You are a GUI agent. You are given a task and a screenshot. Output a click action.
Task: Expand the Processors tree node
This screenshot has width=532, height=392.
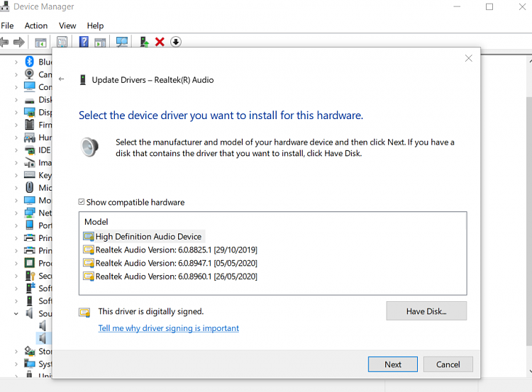tap(16, 264)
